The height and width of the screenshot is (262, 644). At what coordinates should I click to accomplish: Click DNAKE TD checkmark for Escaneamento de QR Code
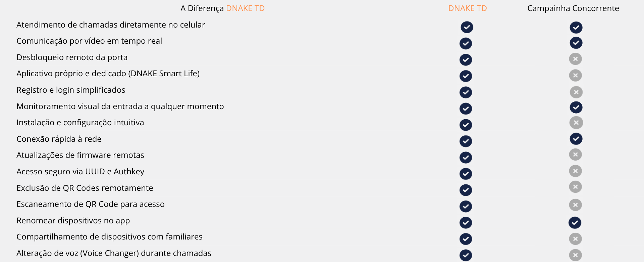[x=466, y=207]
